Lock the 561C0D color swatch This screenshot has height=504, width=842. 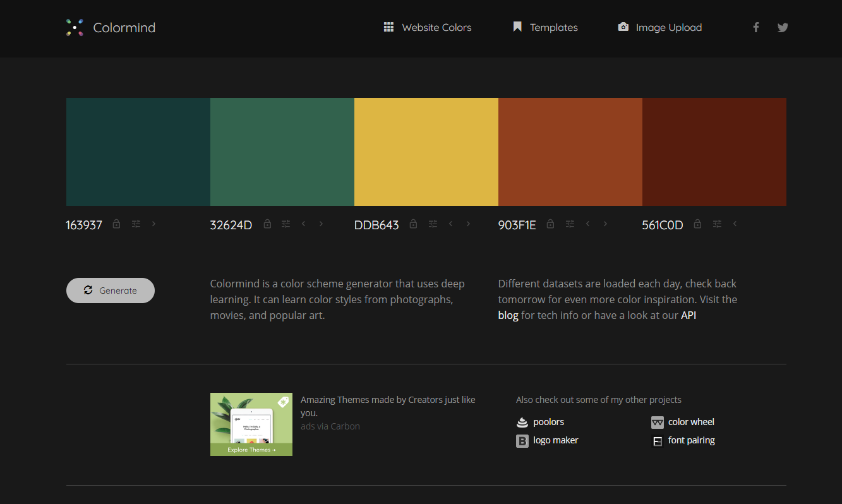[x=697, y=224]
